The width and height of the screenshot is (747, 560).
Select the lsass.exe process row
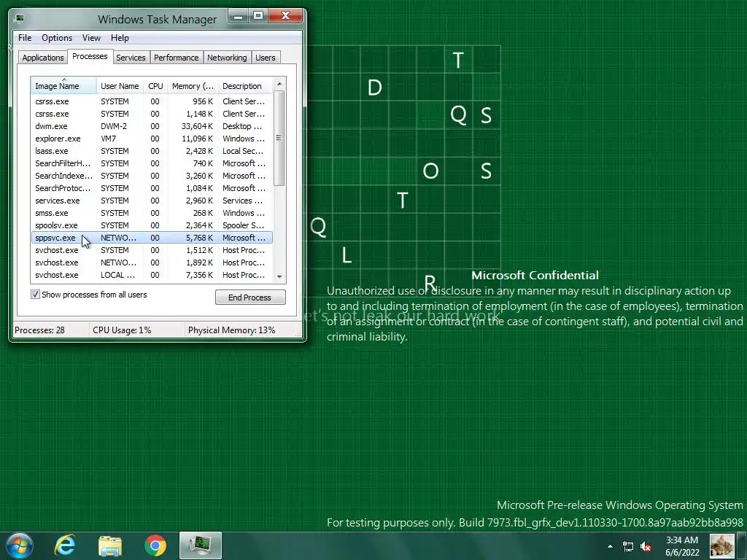tap(152, 151)
